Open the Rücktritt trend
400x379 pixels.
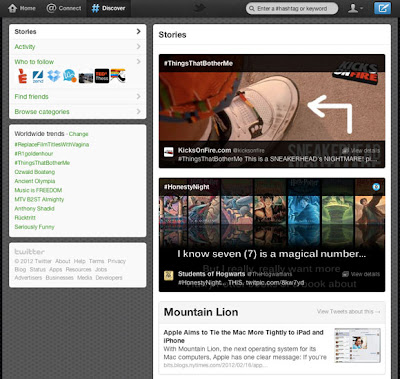[x=25, y=218]
